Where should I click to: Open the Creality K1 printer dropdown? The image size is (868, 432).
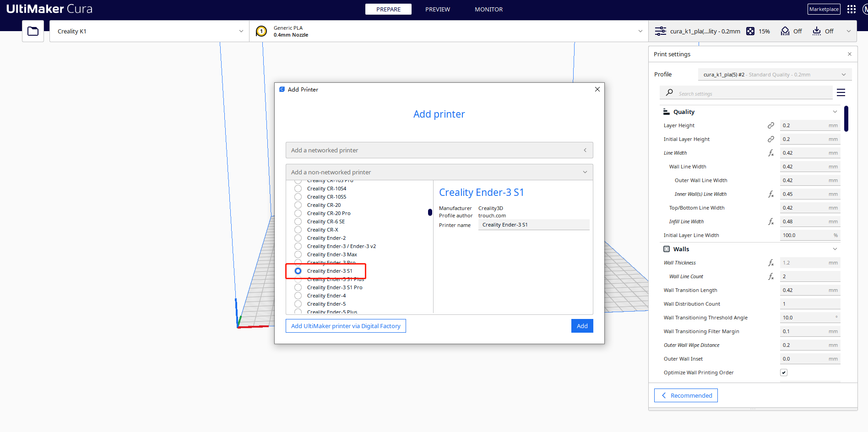(150, 31)
